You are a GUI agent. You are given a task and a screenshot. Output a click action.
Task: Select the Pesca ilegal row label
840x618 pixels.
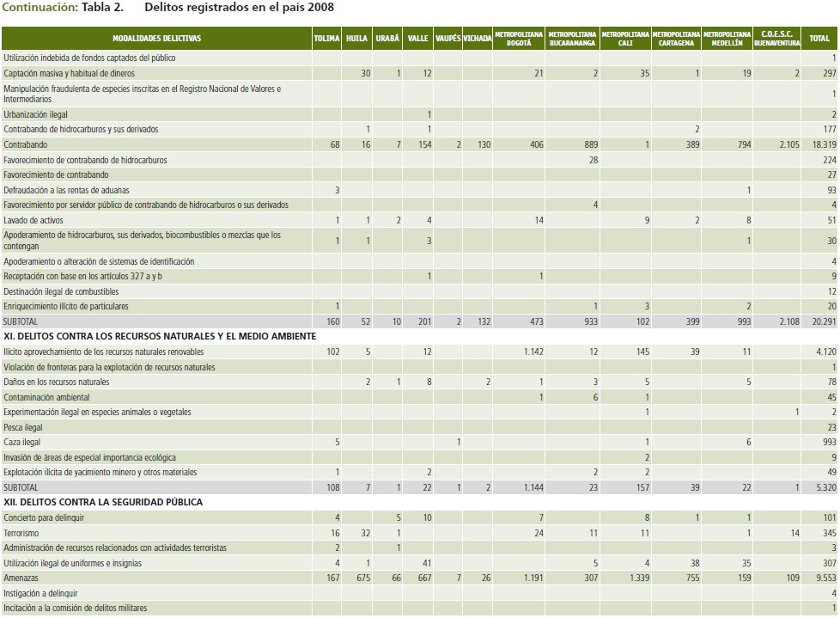(x=23, y=427)
